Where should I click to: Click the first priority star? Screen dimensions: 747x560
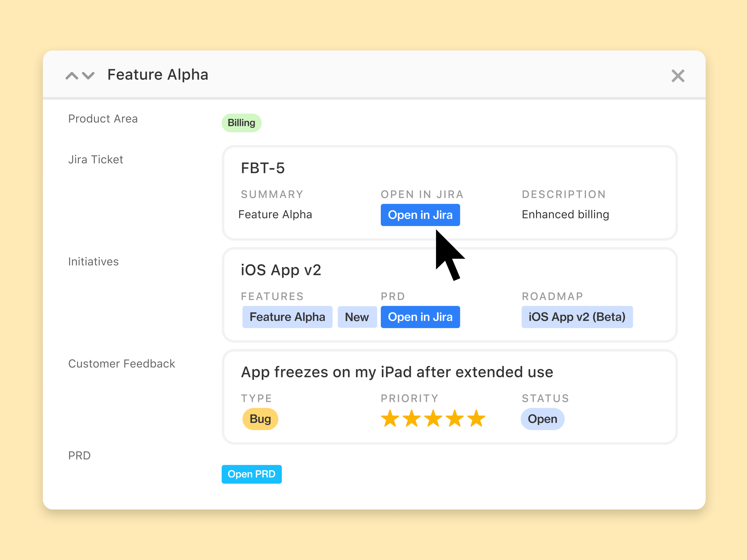pos(390,419)
